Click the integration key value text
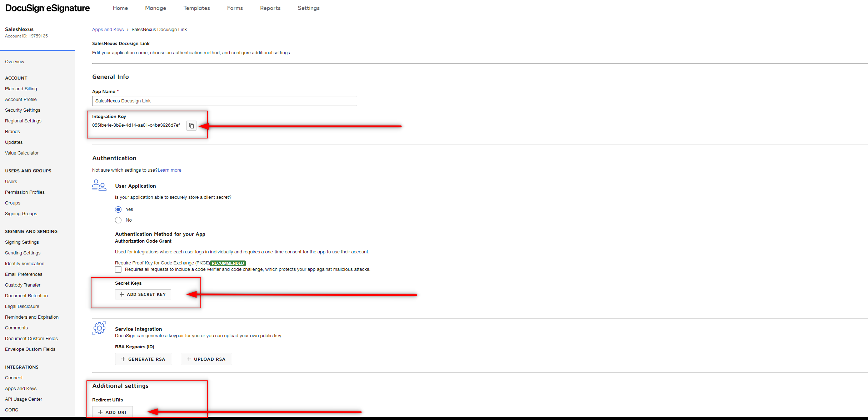Viewport: 868px width, 420px height. (x=136, y=125)
